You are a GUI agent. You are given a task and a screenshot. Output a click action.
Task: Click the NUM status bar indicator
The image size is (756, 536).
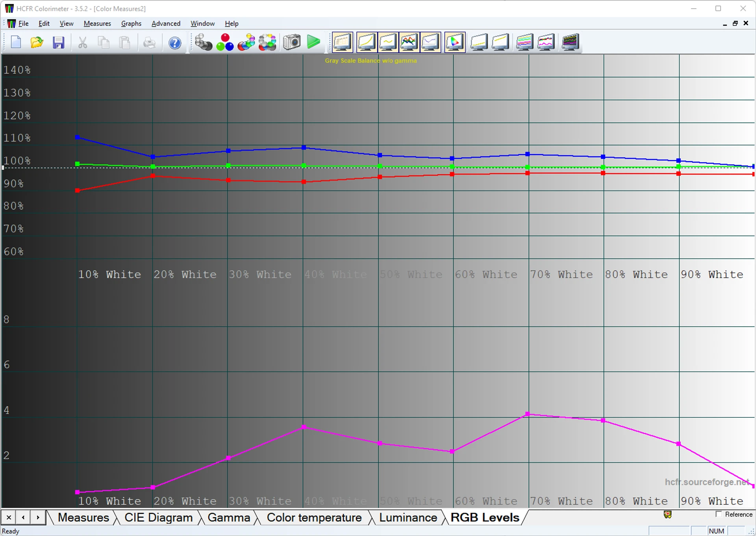[716, 531]
